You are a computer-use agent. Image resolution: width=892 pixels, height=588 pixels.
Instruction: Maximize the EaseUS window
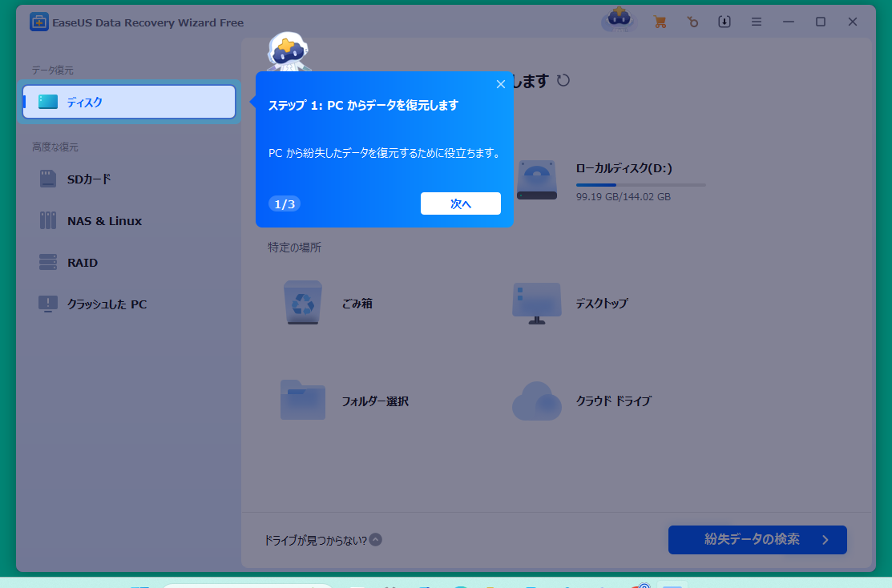(821, 22)
